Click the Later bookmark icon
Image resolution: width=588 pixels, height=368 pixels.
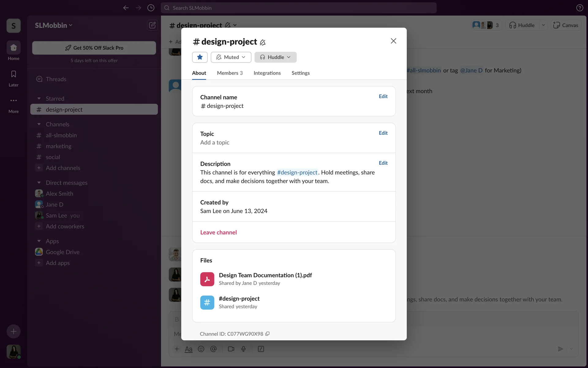(13, 74)
